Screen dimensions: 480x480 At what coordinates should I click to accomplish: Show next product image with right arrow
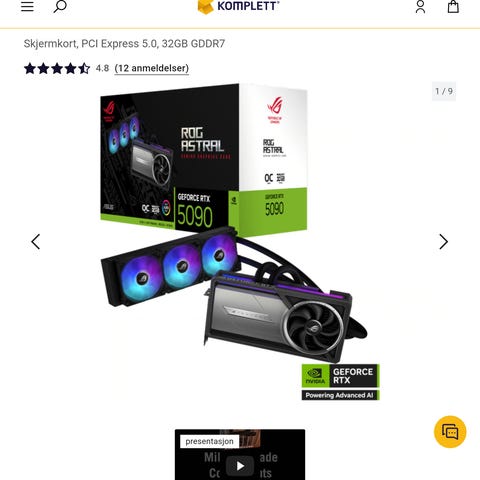(443, 242)
